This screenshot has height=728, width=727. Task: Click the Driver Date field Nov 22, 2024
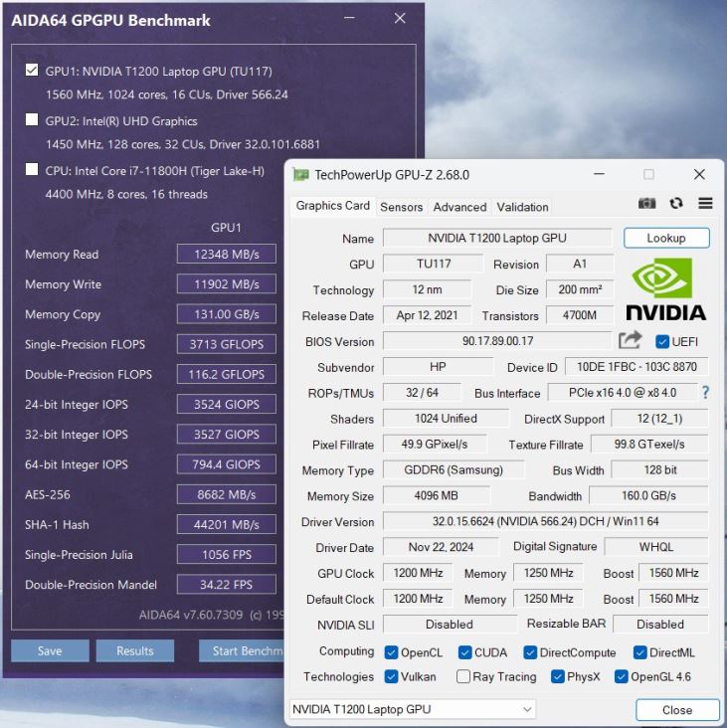pyautogui.click(x=441, y=547)
